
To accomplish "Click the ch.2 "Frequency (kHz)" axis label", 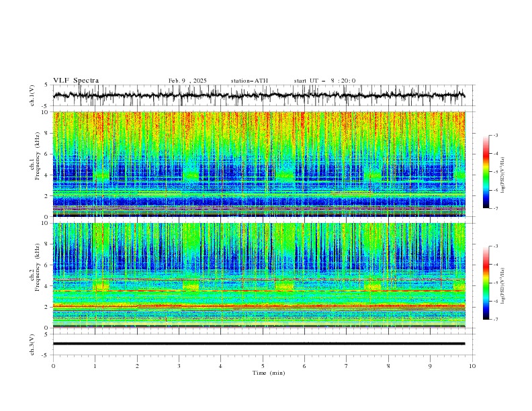I will pos(38,267).
